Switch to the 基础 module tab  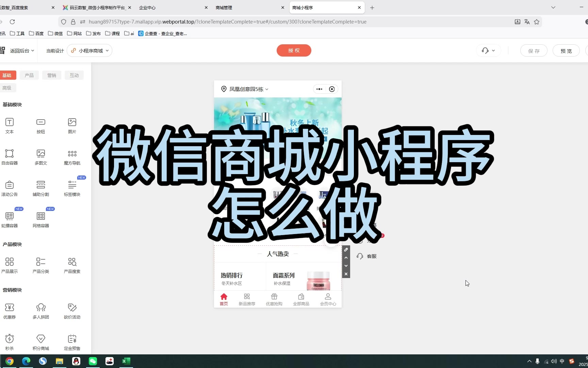point(7,75)
